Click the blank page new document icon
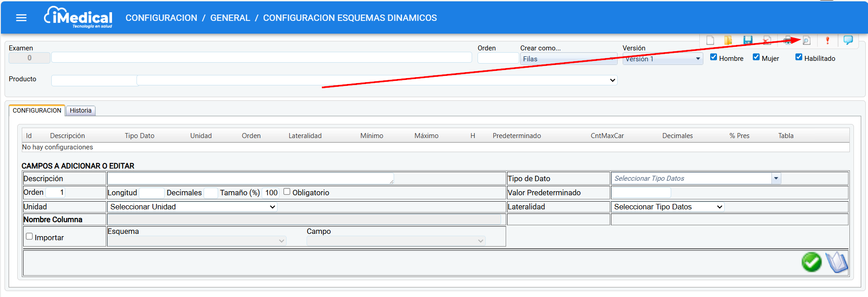This screenshot has width=868, height=297. tap(710, 40)
